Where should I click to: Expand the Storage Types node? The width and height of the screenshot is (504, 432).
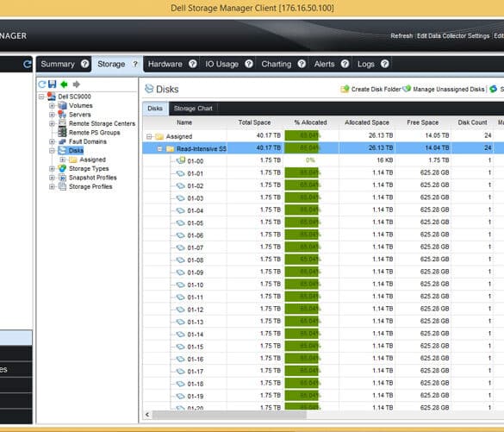pyautogui.click(x=52, y=168)
